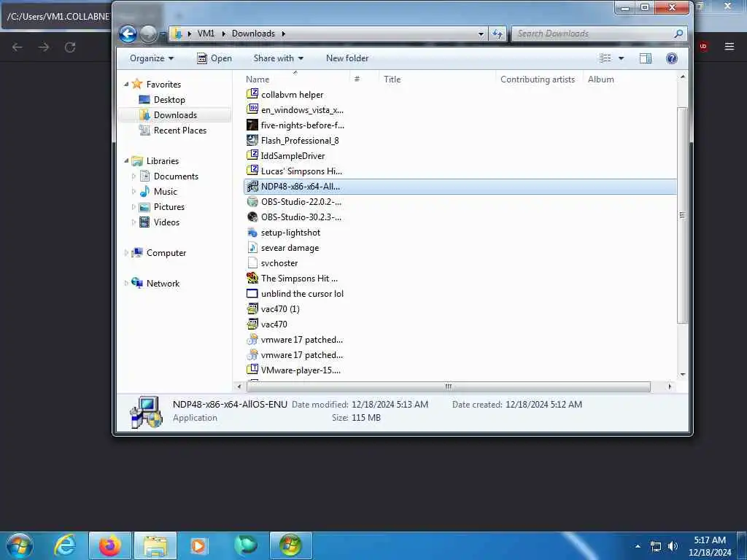Open address bar history dropdown

(481, 34)
